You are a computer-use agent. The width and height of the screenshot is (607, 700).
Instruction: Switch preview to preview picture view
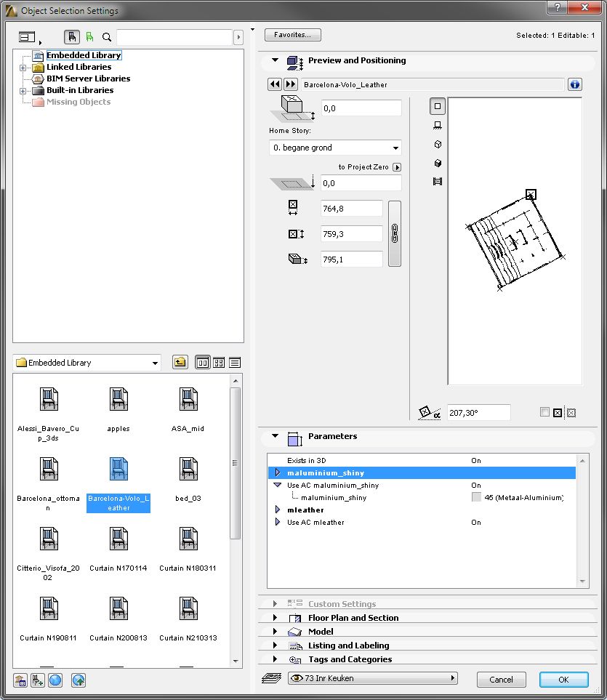click(438, 181)
